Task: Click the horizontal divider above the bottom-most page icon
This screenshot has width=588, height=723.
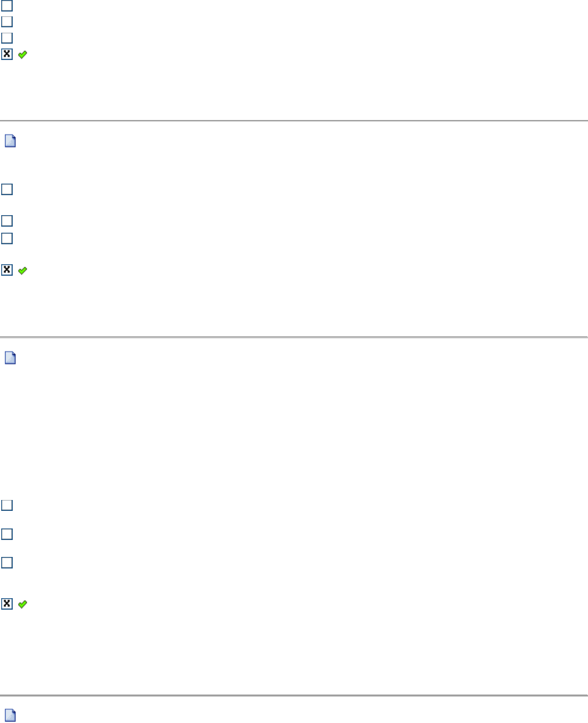Action: pos(294,695)
